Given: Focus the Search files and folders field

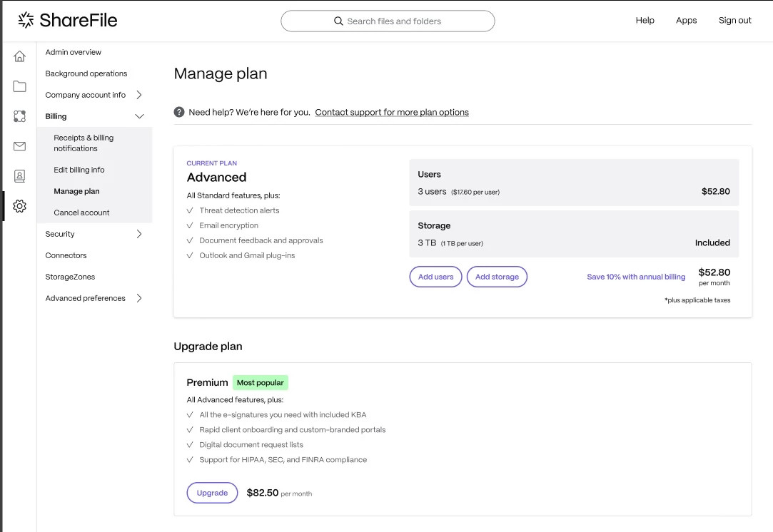Looking at the screenshot, I should coord(388,21).
